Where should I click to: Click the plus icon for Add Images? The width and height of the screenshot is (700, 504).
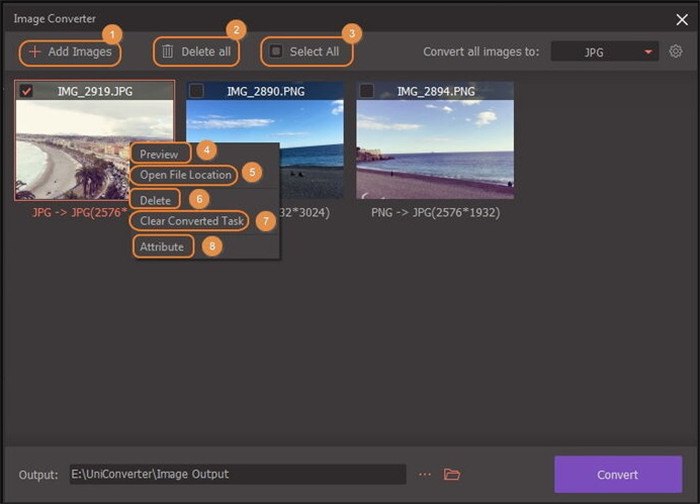35,52
